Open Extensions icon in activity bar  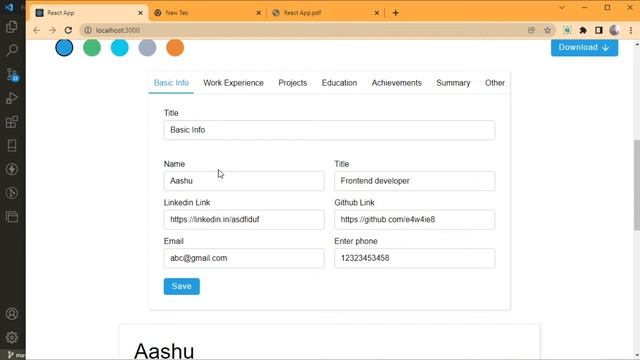12,122
